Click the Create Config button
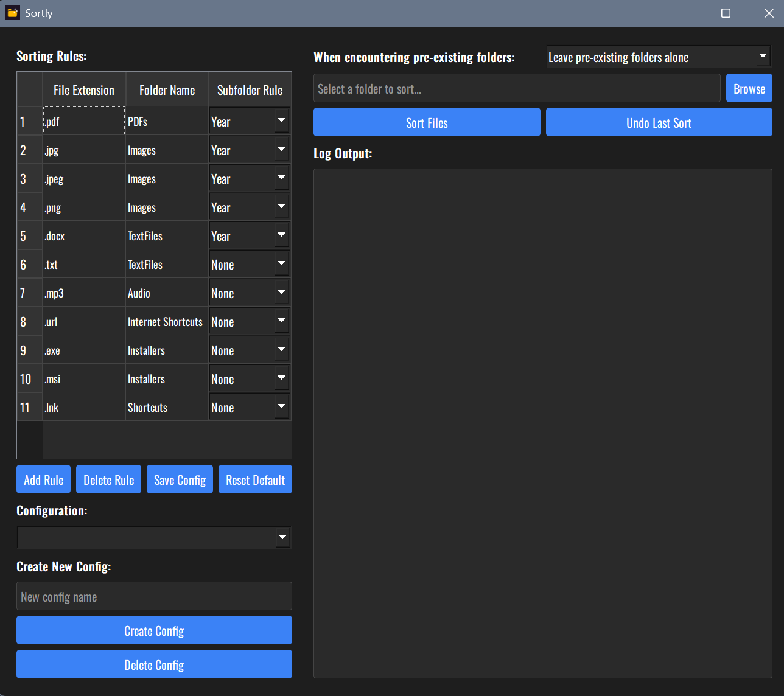The image size is (784, 696). coord(155,630)
